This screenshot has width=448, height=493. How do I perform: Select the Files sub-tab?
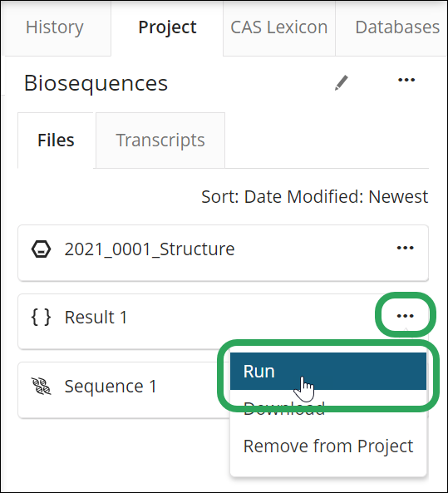tap(56, 141)
